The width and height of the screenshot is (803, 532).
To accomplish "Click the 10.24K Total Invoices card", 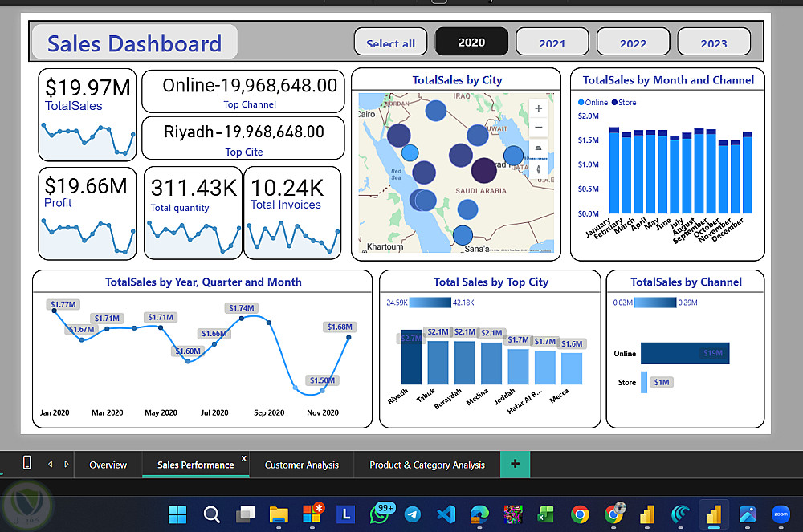I will (x=292, y=213).
